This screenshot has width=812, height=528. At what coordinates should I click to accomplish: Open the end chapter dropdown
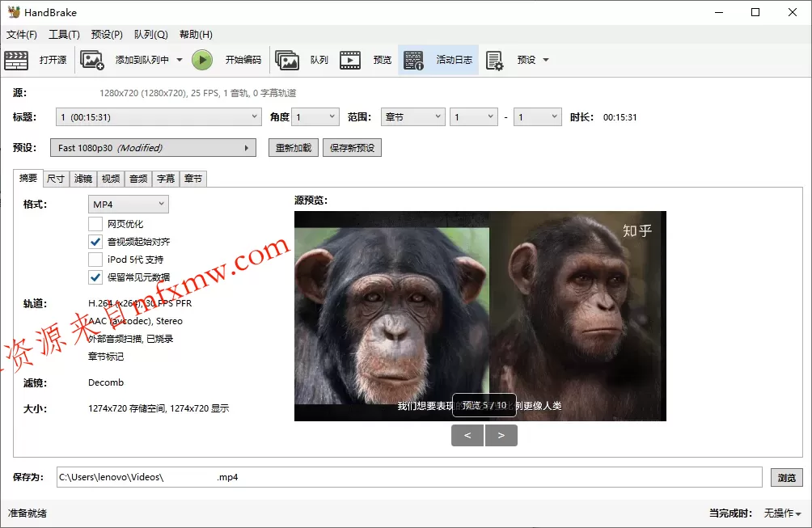tap(538, 117)
